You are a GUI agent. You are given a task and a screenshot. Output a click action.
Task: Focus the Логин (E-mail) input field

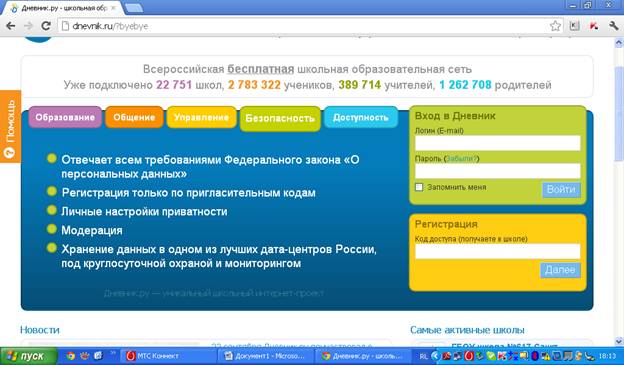coord(497,143)
